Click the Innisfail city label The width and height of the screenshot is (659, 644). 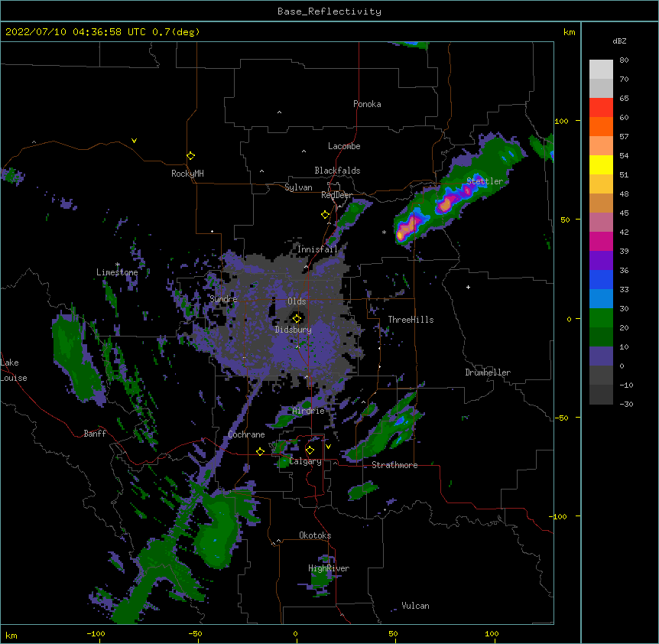pos(317,249)
